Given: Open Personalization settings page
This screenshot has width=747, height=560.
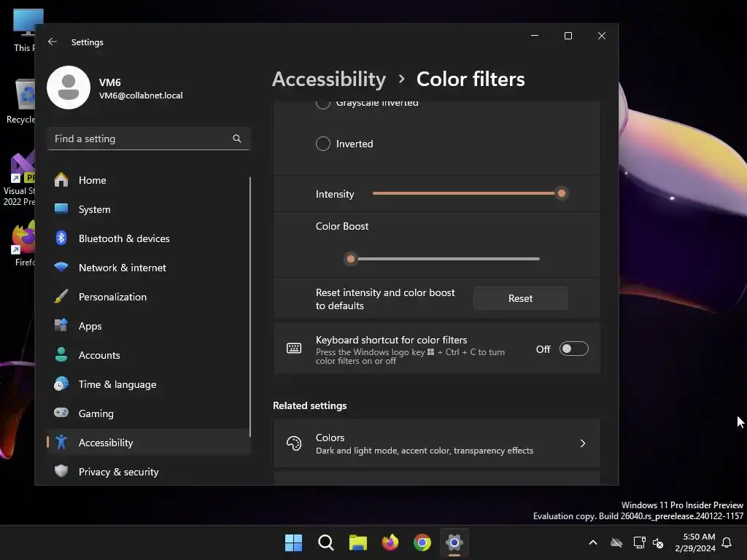Looking at the screenshot, I should point(148,296).
